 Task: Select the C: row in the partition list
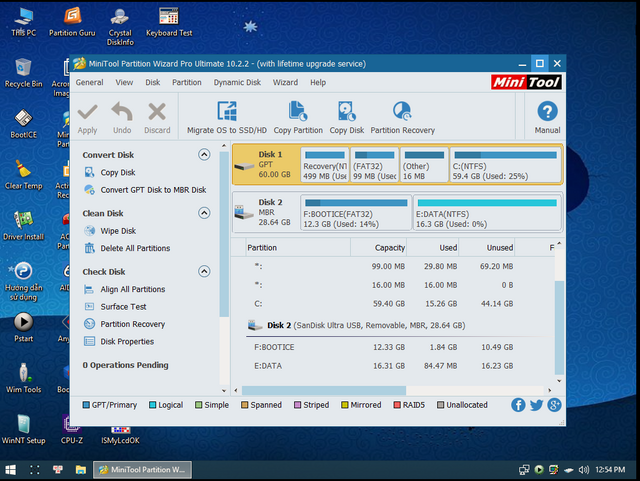[393, 304]
